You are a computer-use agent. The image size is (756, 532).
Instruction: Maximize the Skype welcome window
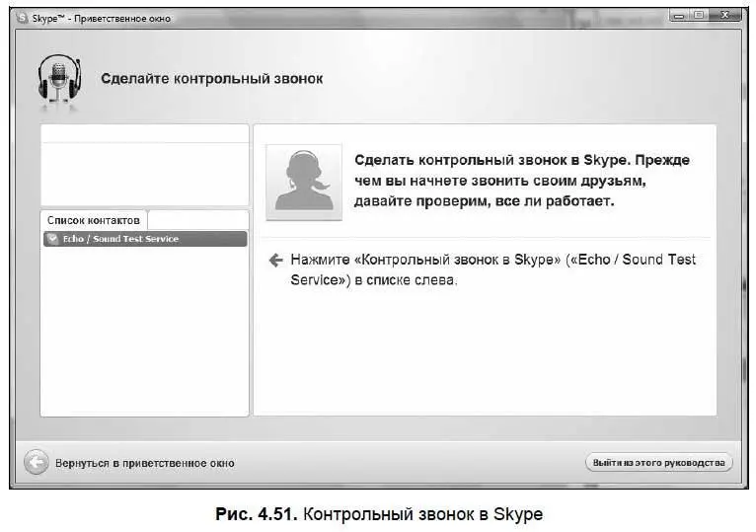pos(699,16)
